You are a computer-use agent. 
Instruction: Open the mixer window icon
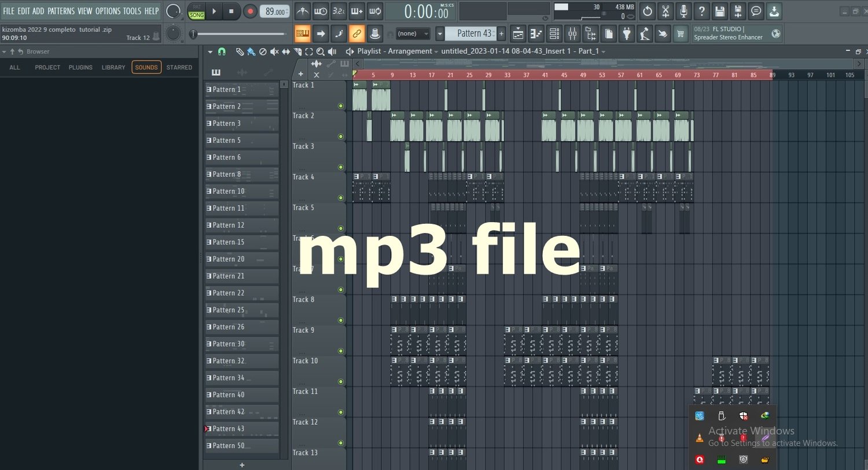point(572,34)
